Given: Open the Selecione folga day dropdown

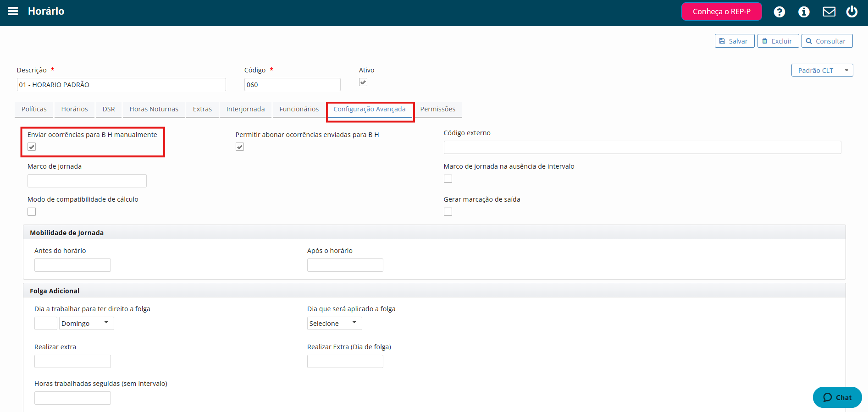Looking at the screenshot, I should 335,323.
